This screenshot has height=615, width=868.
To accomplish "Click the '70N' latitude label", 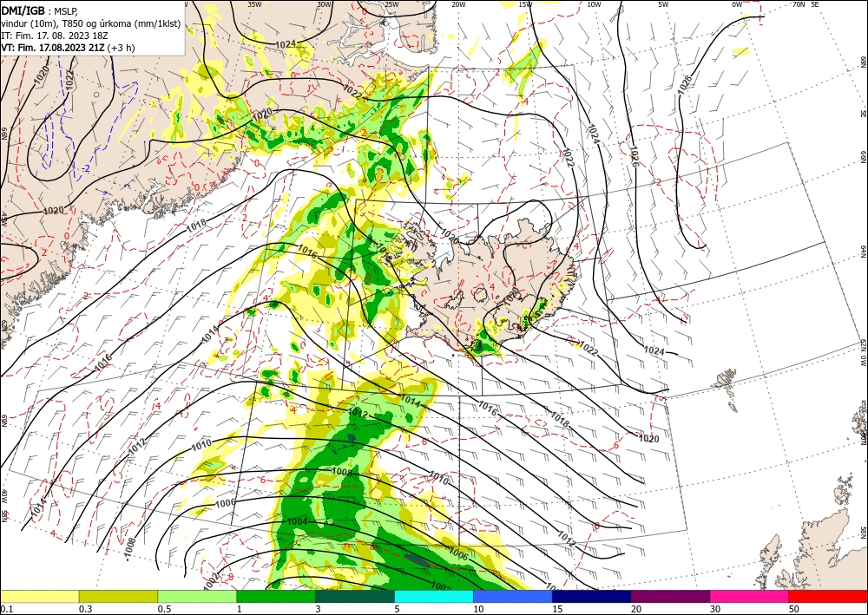I will point(799,4).
